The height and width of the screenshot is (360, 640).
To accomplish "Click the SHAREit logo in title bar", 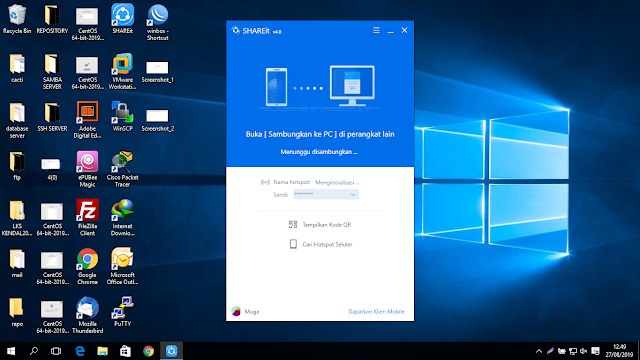I will (x=236, y=31).
